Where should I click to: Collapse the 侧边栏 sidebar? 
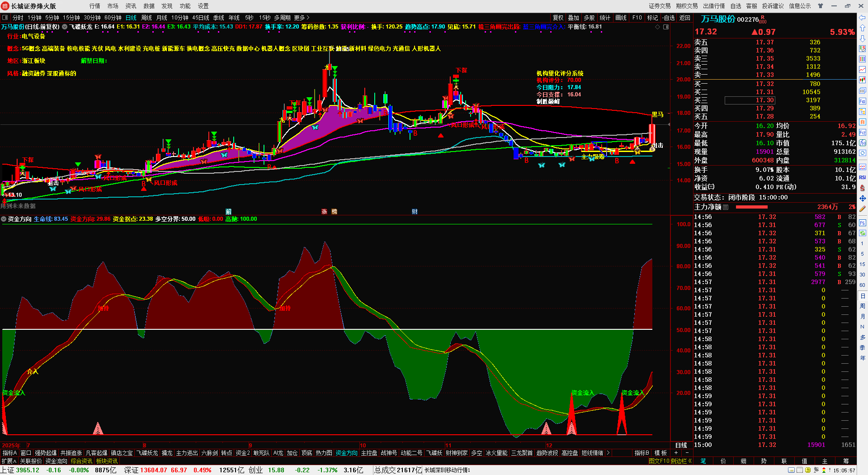point(681,461)
